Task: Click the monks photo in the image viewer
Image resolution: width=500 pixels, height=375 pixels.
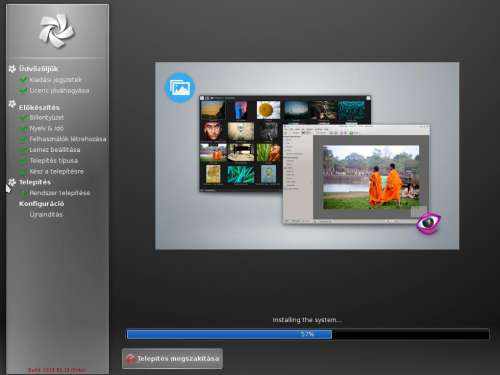Action: point(371,177)
